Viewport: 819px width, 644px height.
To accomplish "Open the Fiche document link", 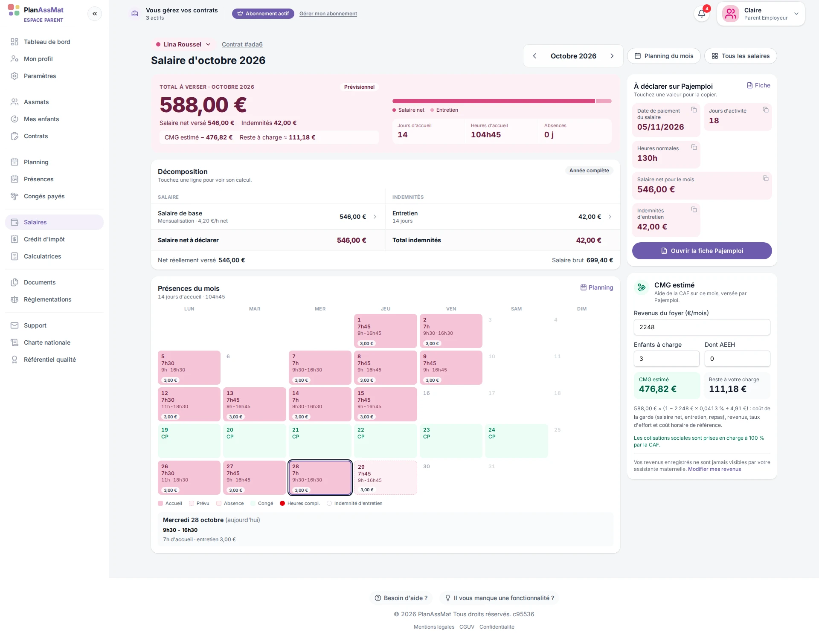I will coord(759,85).
